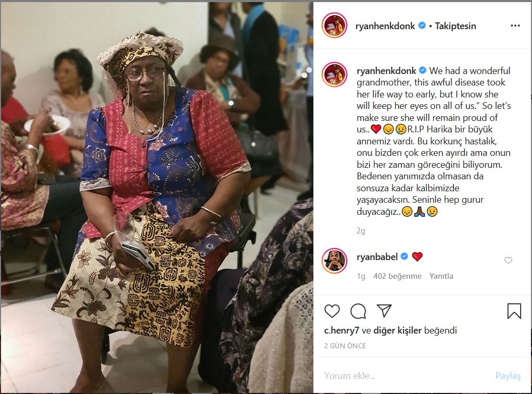
Task: Open ryanhenkdonk profile picture in header
Action: coord(335,26)
